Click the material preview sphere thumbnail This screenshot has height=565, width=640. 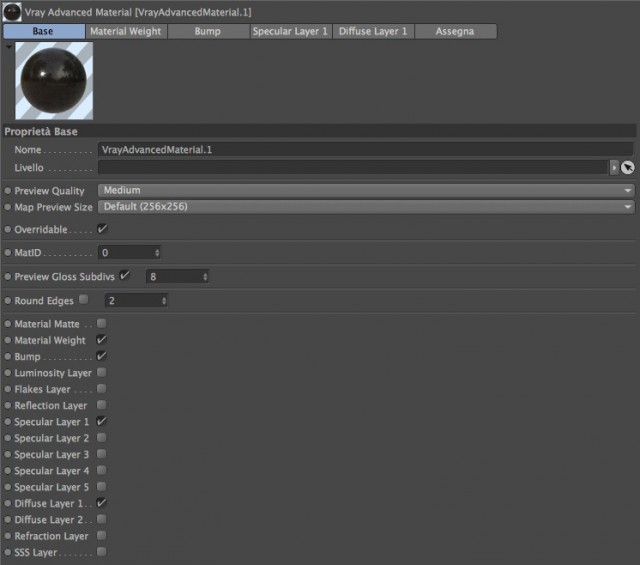tap(54, 81)
